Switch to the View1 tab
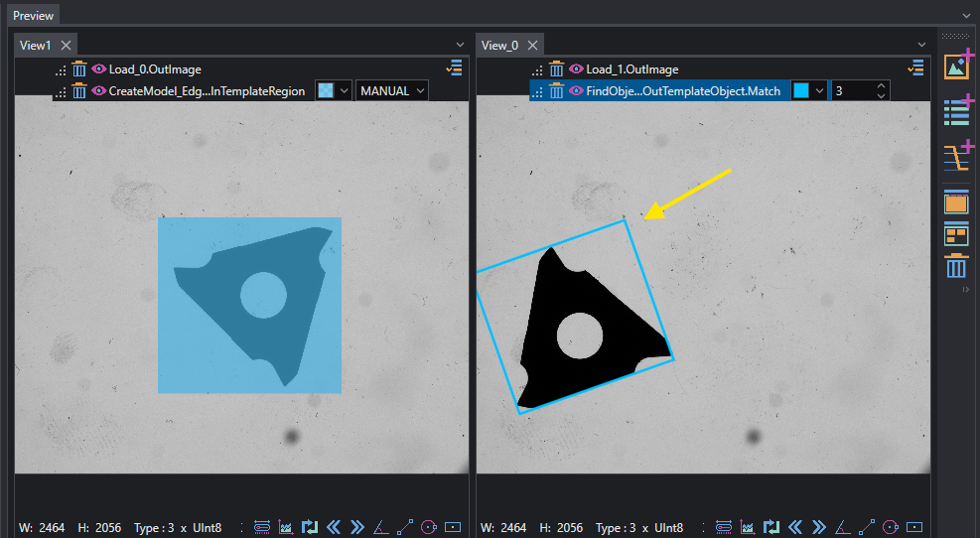This screenshot has height=538, width=980. click(x=35, y=45)
